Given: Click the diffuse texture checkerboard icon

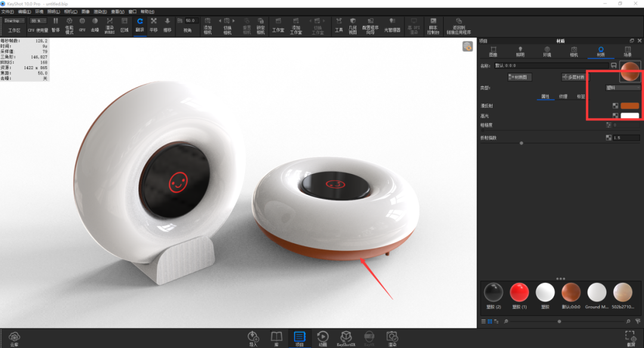Looking at the screenshot, I should [615, 106].
